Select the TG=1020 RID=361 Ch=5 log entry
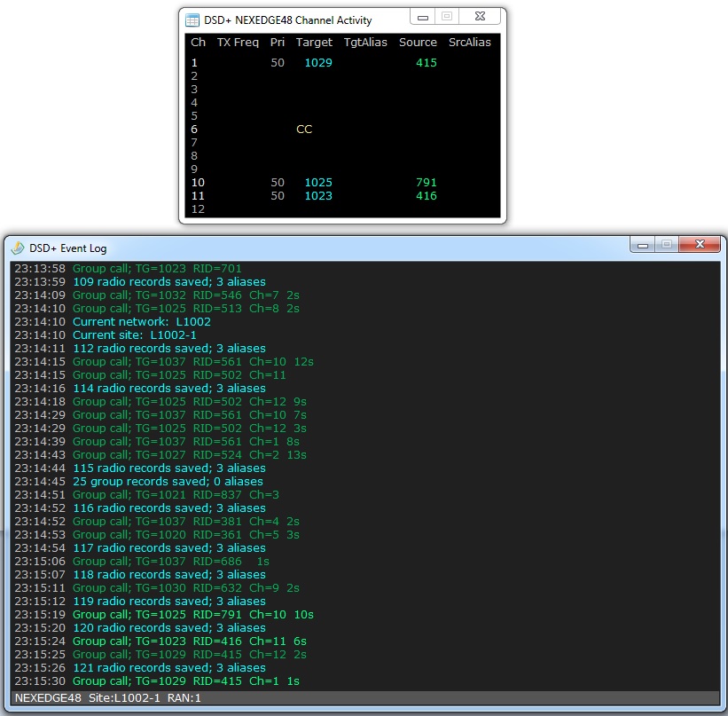The width and height of the screenshot is (728, 716). (157, 535)
